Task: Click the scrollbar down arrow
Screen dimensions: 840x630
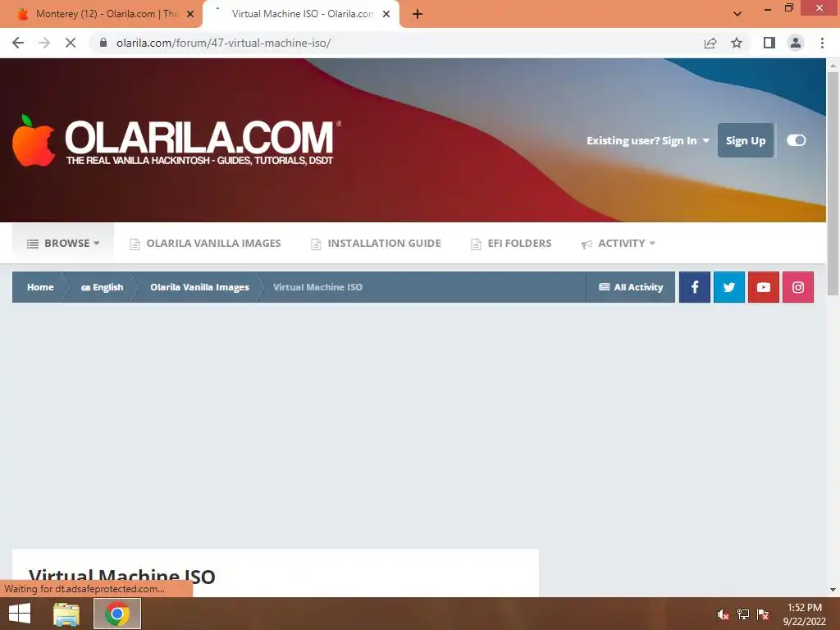Action: pyautogui.click(x=833, y=590)
